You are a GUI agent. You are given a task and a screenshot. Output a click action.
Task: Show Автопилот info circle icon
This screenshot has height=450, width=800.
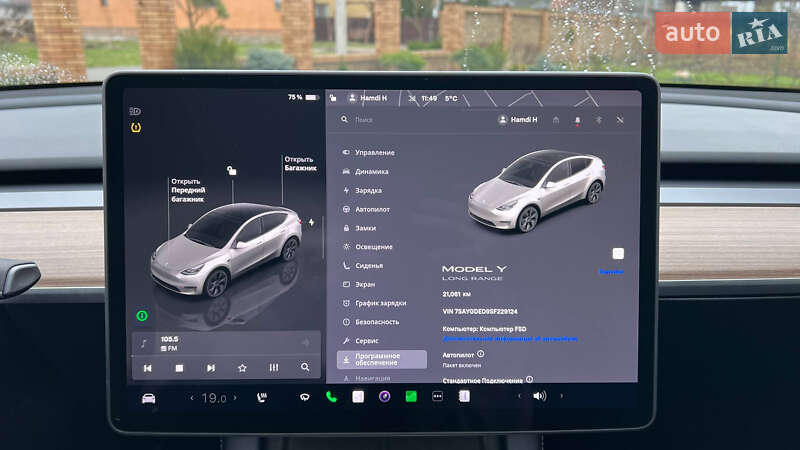[481, 354]
